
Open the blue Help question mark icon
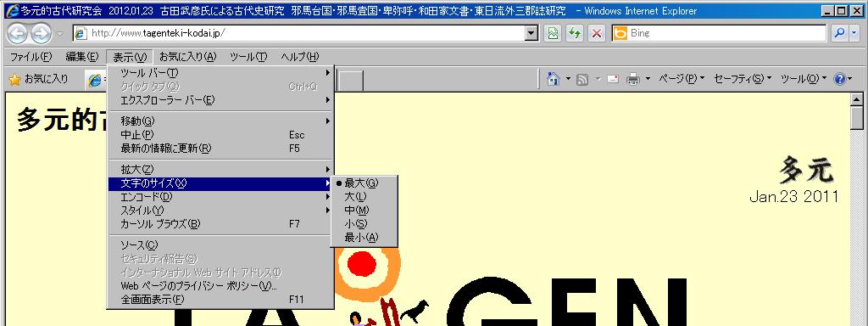[838, 79]
